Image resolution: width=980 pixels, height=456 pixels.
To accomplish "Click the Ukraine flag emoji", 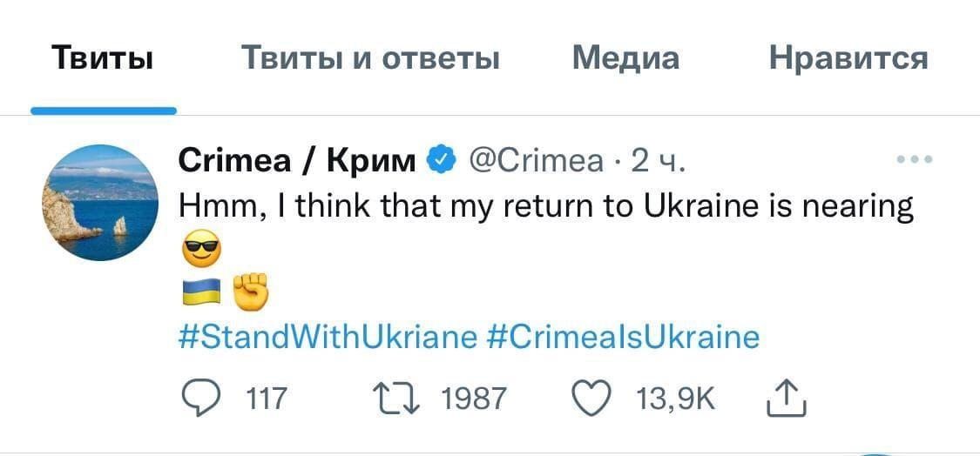I will [x=200, y=293].
